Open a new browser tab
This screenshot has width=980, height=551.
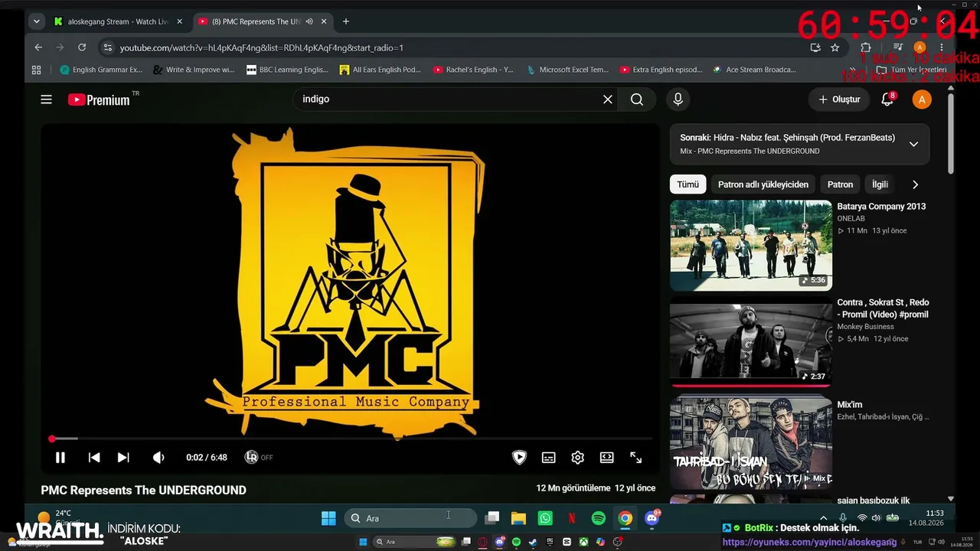coord(346,21)
